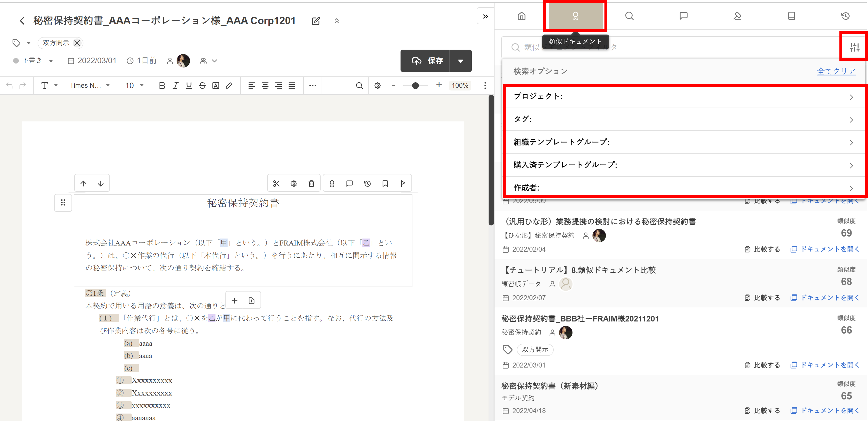
Task: Open the history clock tab icon
Action: (x=845, y=16)
